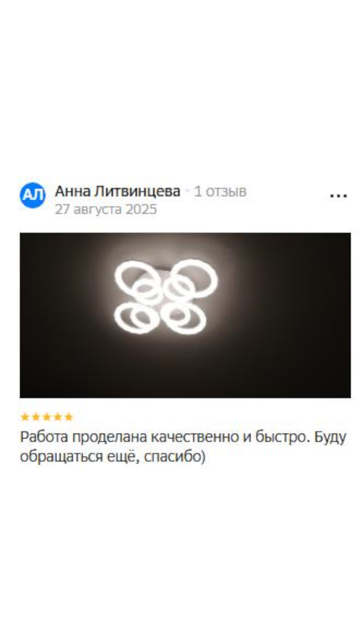Click the first yellow rating star
The height and width of the screenshot is (644, 362).
(25, 417)
